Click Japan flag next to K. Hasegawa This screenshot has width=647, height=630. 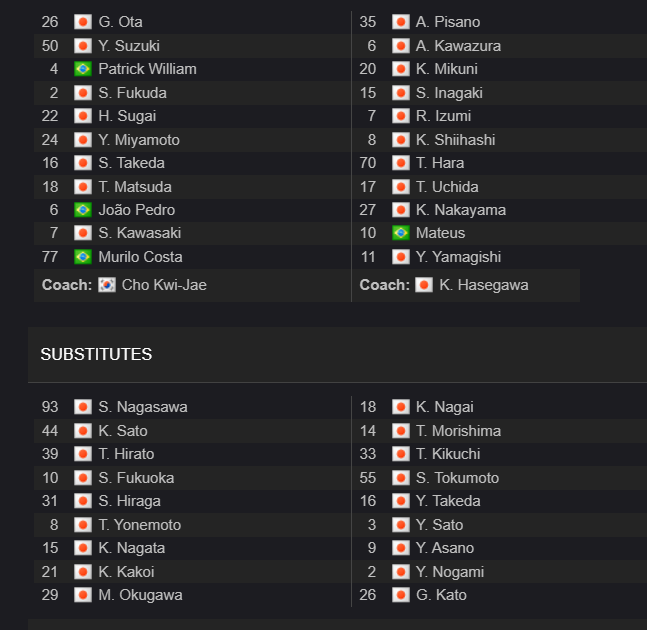[423, 285]
